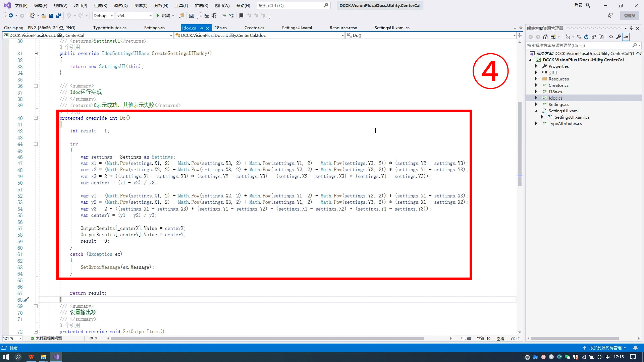Viewport: 644px width, 362px height.
Task: Expand the Resources folder node
Action: [x=536, y=79]
